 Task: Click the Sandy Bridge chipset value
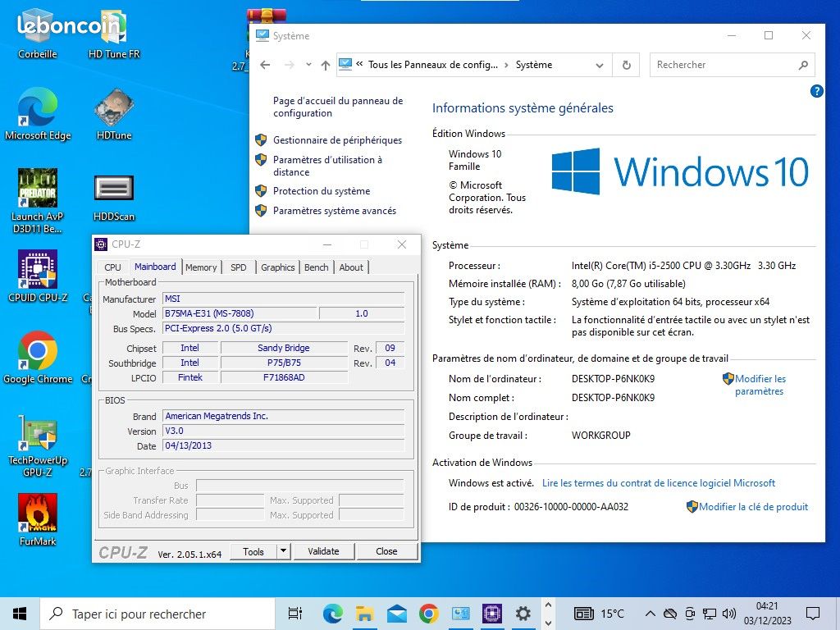point(284,348)
